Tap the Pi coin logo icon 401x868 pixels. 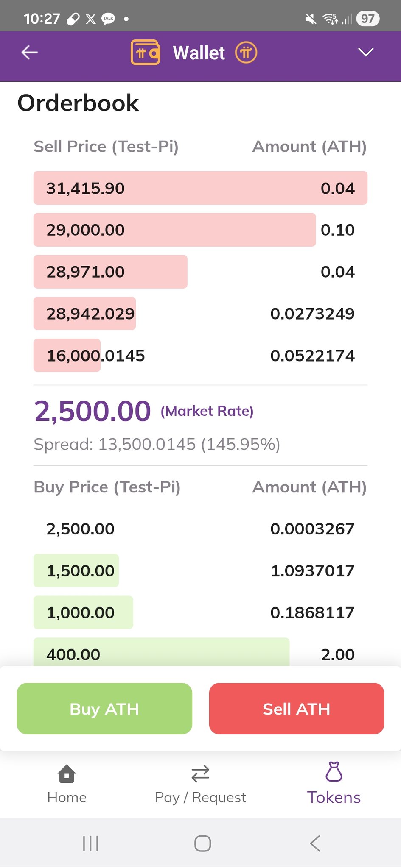pos(246,53)
